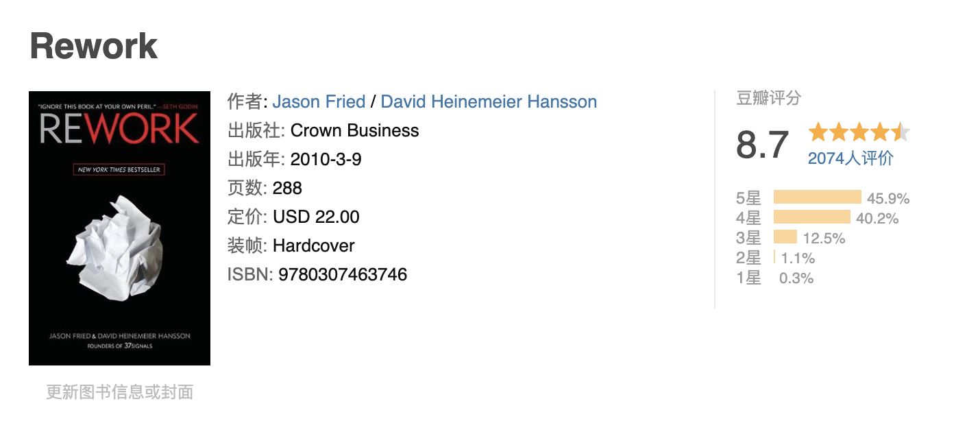Image resolution: width=980 pixels, height=421 pixels.
Task: Click the 4星 rating distribution bar
Action: 811,217
